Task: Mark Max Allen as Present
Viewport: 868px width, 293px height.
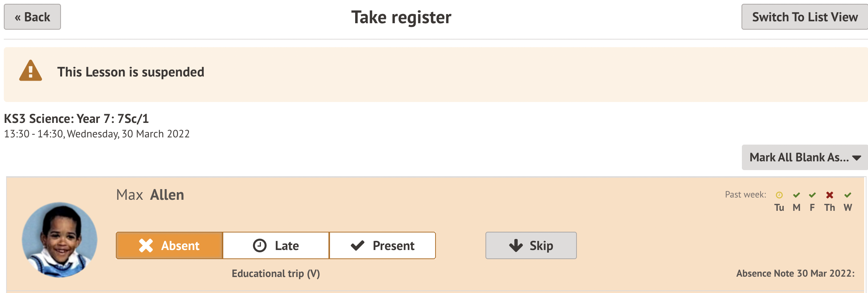Action: point(382,245)
